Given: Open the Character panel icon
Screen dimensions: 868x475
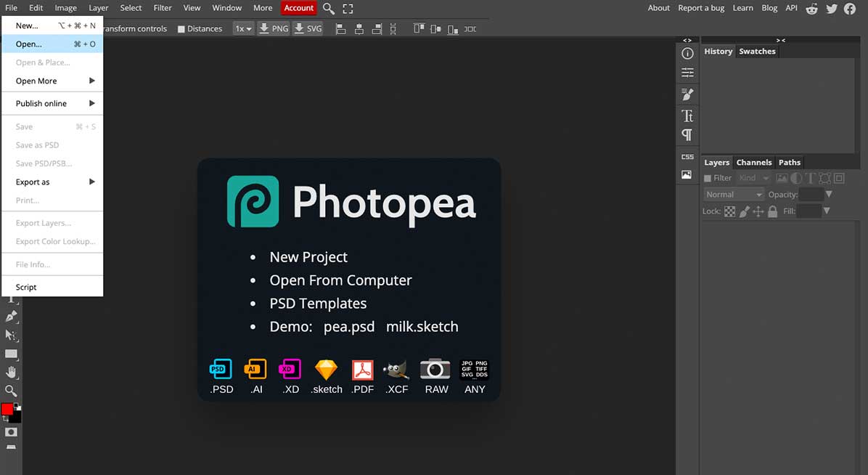Looking at the screenshot, I should (x=687, y=115).
